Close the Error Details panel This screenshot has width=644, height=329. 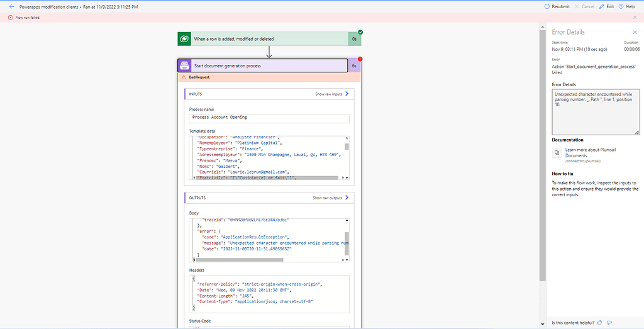coord(634,32)
